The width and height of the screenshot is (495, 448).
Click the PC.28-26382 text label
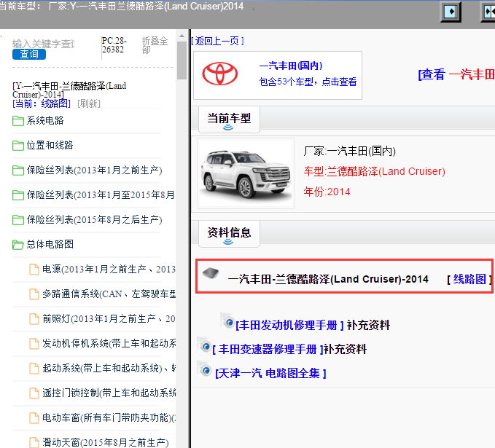point(114,45)
